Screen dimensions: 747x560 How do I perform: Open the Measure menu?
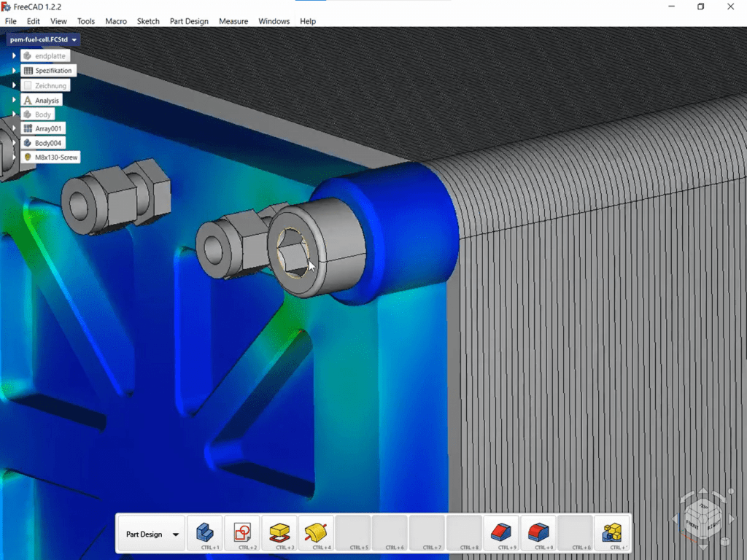click(x=233, y=21)
